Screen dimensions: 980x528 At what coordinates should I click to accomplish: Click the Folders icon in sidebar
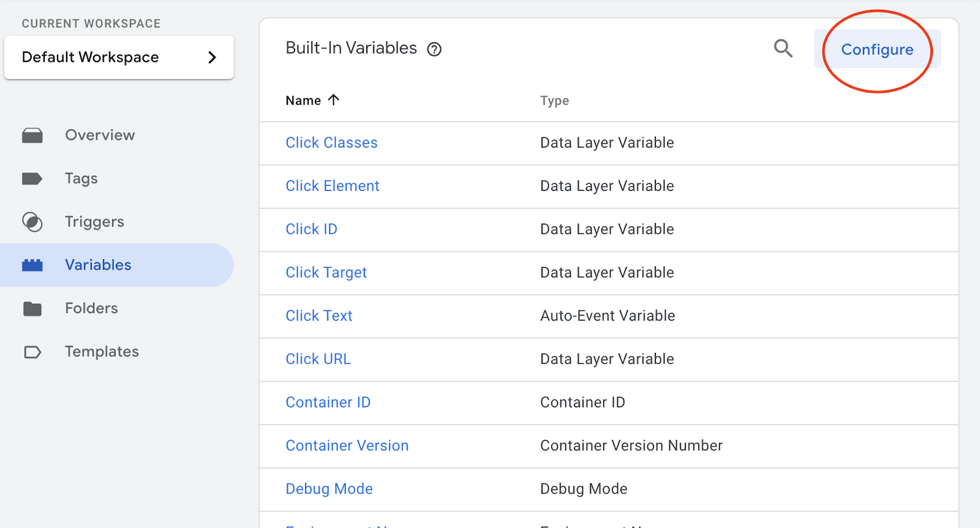coord(32,309)
